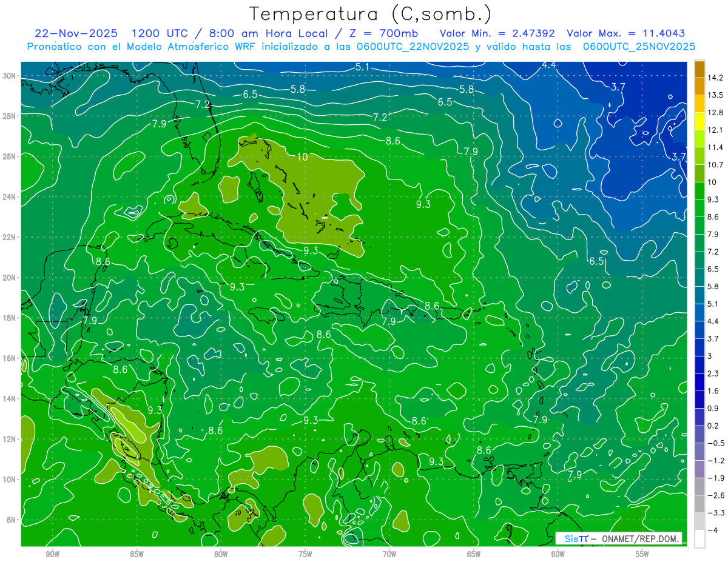
Task: Click the legend value "-4"
Action: pos(712,530)
